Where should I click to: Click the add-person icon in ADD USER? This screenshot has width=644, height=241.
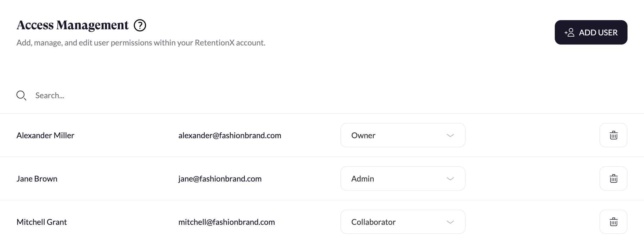569,32
